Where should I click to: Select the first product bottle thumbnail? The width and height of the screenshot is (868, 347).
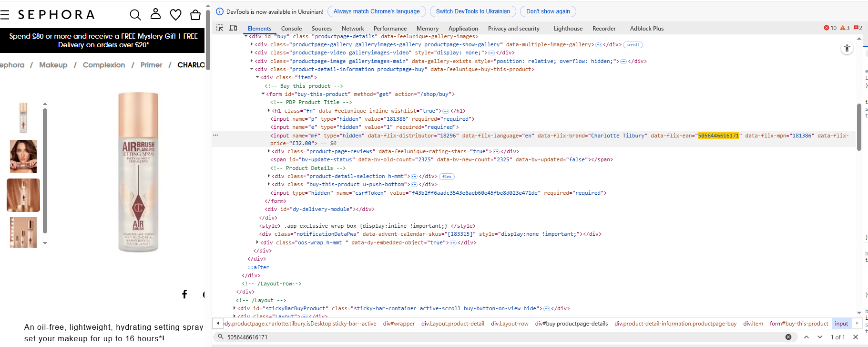click(23, 118)
